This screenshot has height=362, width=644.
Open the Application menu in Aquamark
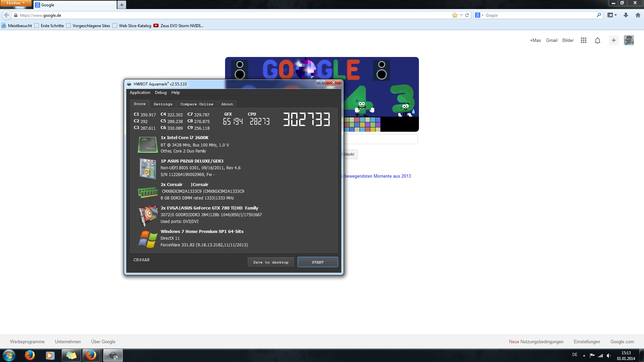pyautogui.click(x=140, y=93)
